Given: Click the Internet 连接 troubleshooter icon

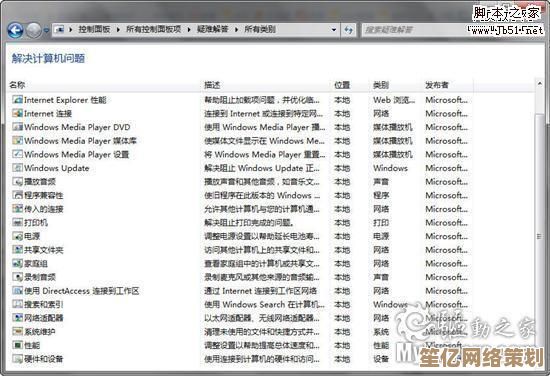Looking at the screenshot, I should [17, 114].
